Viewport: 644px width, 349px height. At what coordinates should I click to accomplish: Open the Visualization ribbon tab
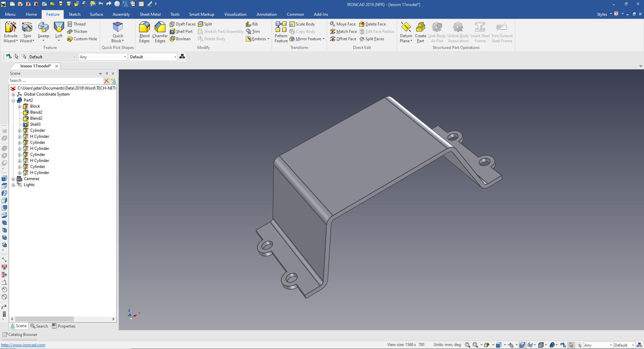pyautogui.click(x=235, y=14)
